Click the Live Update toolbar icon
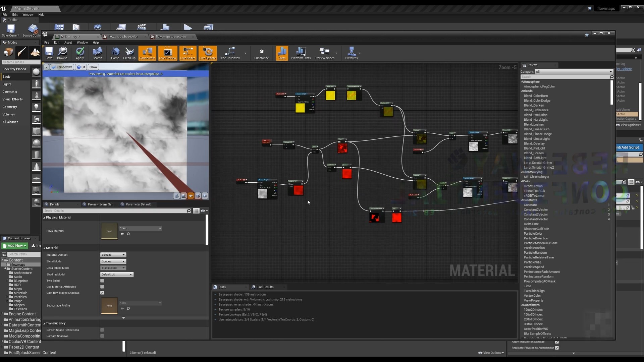 coord(207,53)
